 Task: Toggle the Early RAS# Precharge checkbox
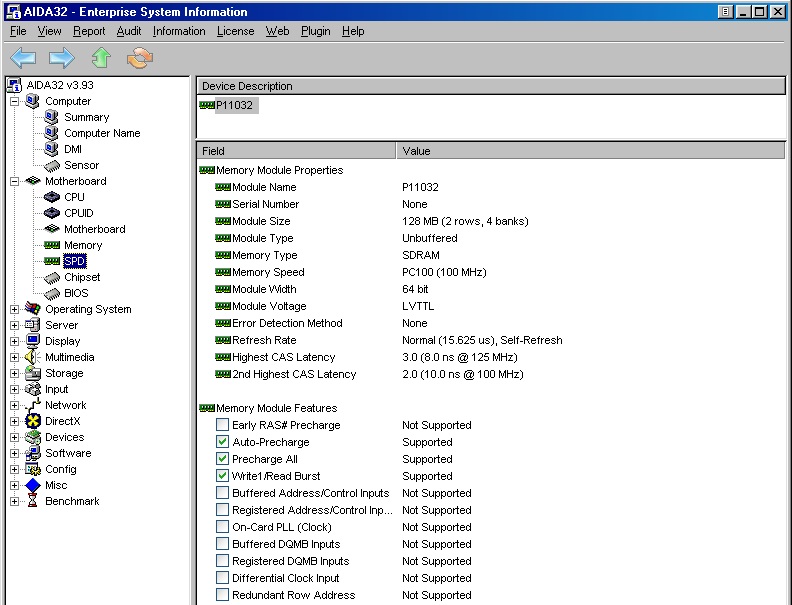[x=222, y=425]
